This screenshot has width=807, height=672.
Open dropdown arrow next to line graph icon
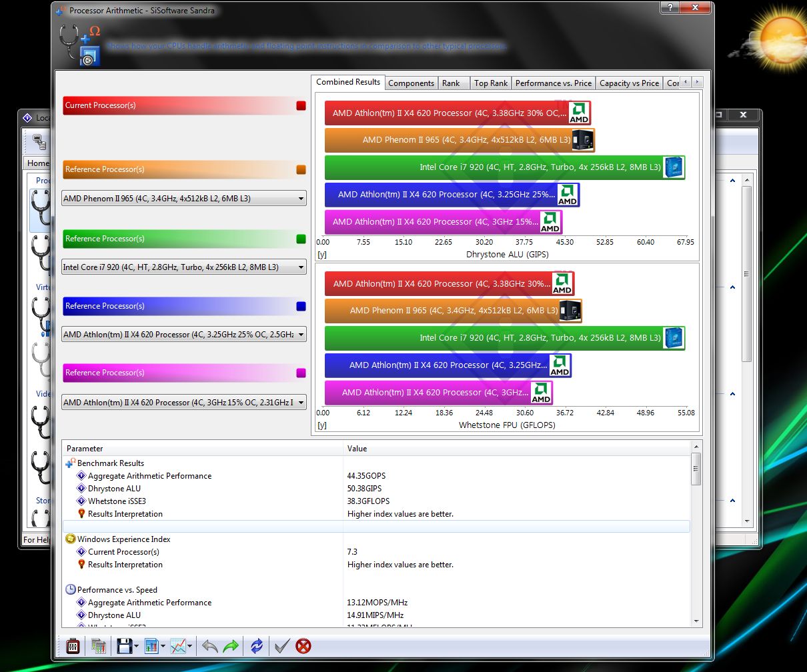[x=190, y=646]
